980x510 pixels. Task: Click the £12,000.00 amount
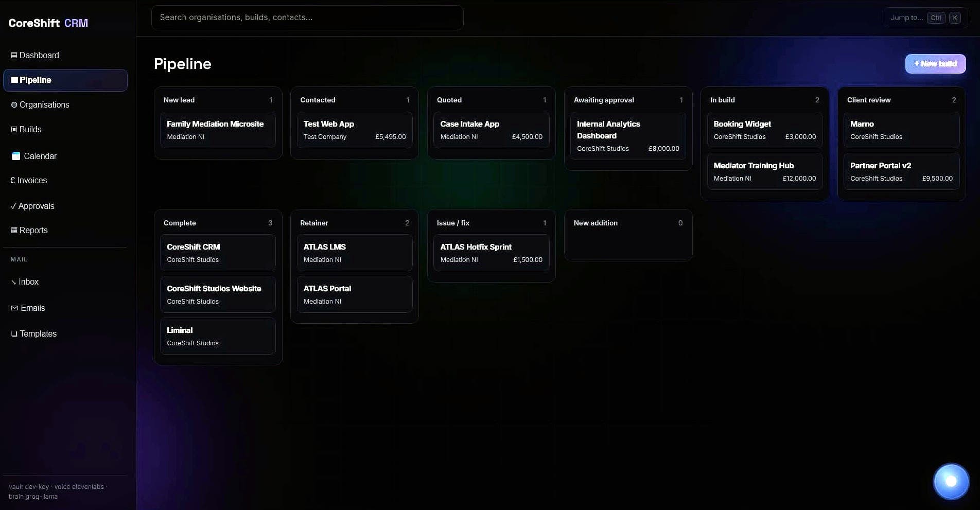tap(799, 179)
